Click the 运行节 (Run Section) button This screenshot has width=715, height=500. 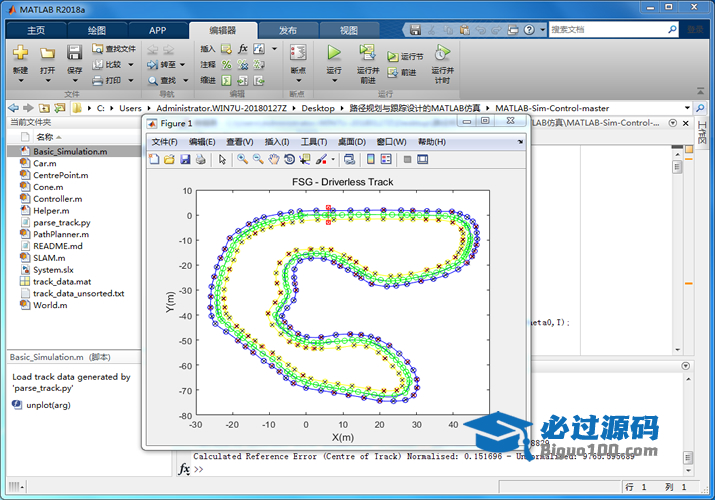(x=405, y=57)
